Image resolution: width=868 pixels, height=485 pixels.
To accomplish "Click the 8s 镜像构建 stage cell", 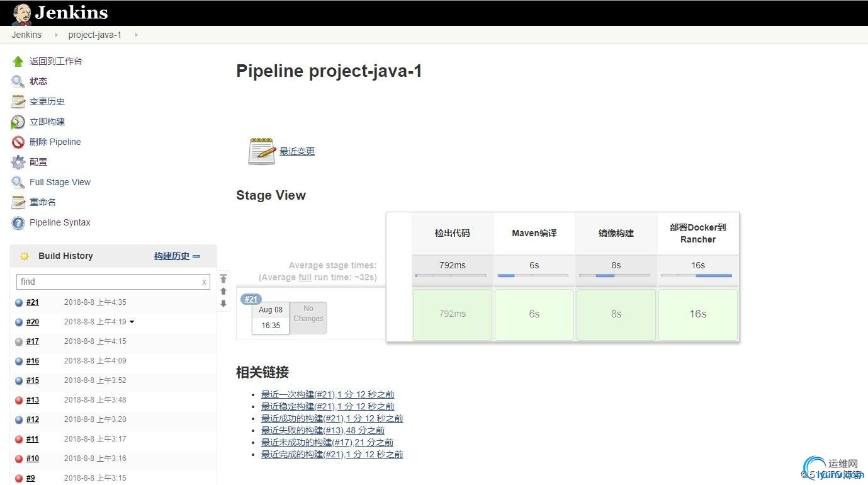I will tap(616, 314).
